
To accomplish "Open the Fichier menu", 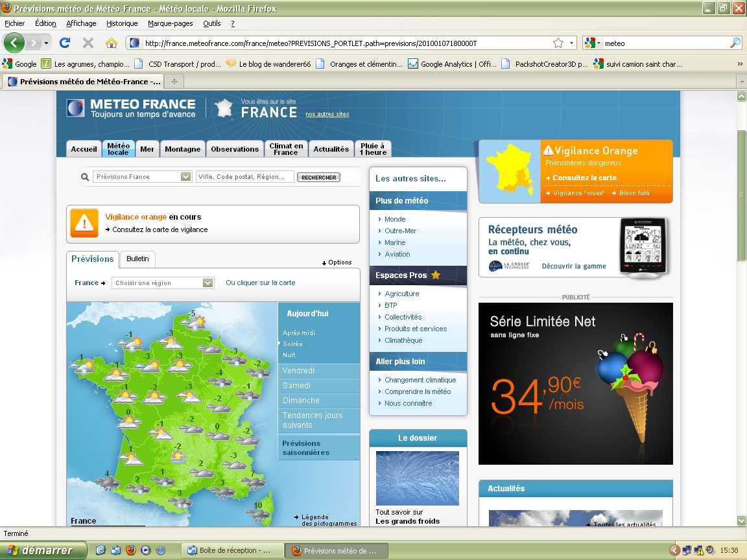I will tap(14, 23).
